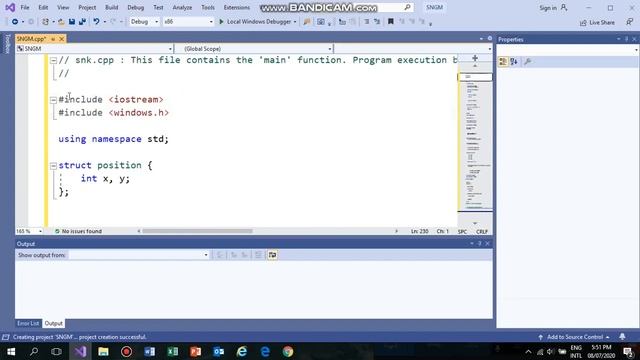The height and width of the screenshot is (360, 640).
Task: Click the Visual Studio logo icon
Action: pos(10,7)
